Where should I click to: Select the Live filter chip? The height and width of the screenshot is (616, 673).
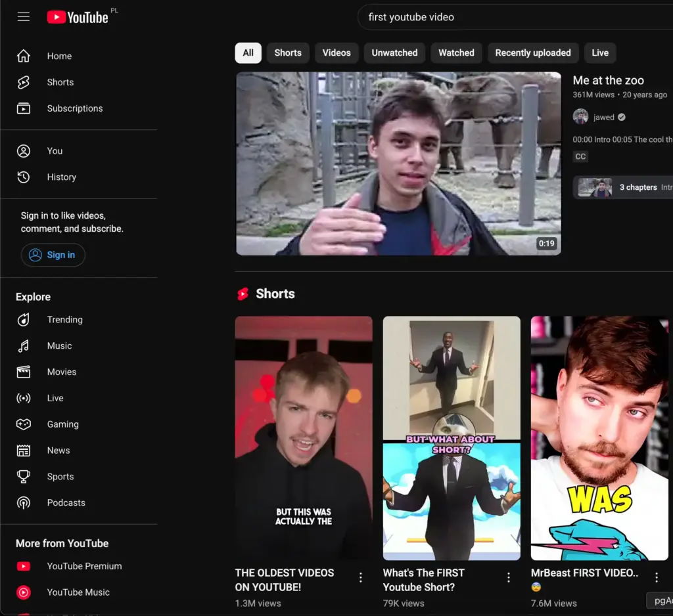[600, 53]
